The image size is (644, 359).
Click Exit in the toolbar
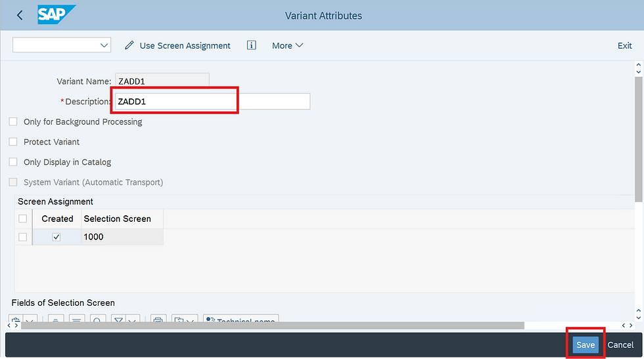pyautogui.click(x=625, y=45)
